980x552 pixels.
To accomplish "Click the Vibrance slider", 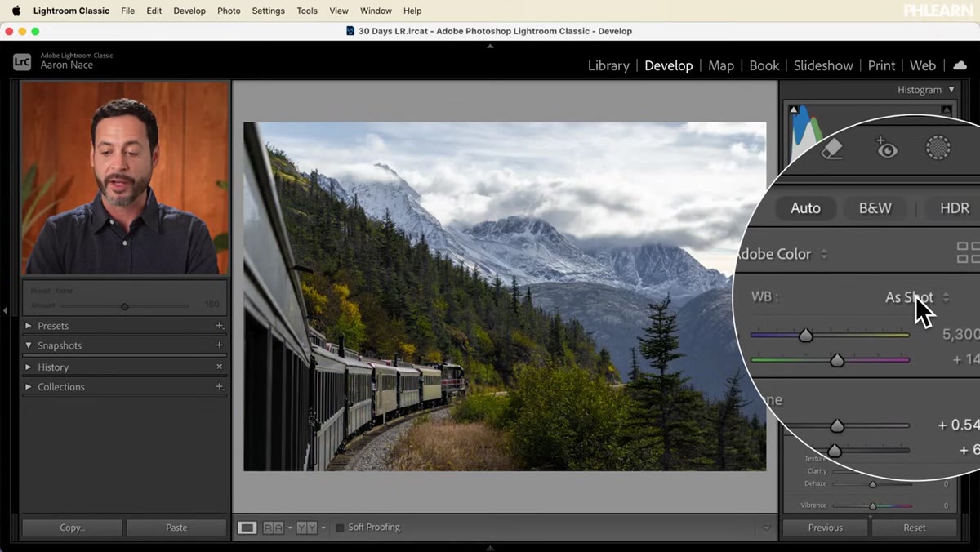I will point(872,505).
